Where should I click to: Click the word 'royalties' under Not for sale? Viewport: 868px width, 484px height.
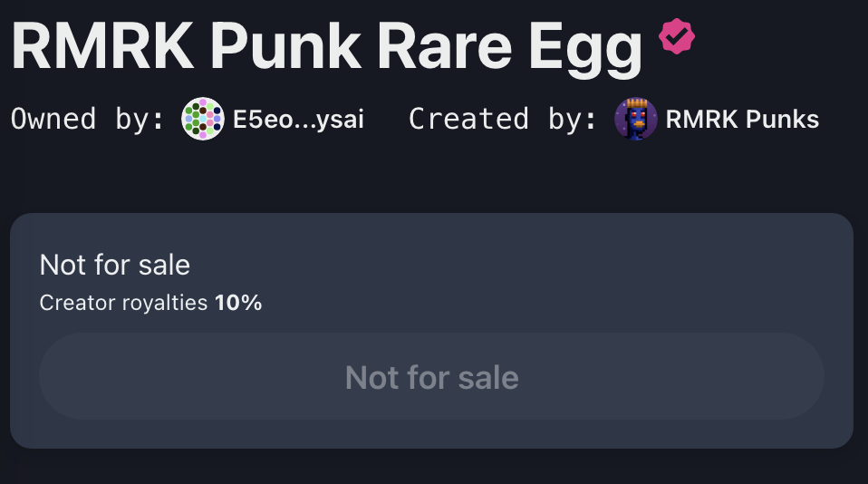pyautogui.click(x=165, y=303)
